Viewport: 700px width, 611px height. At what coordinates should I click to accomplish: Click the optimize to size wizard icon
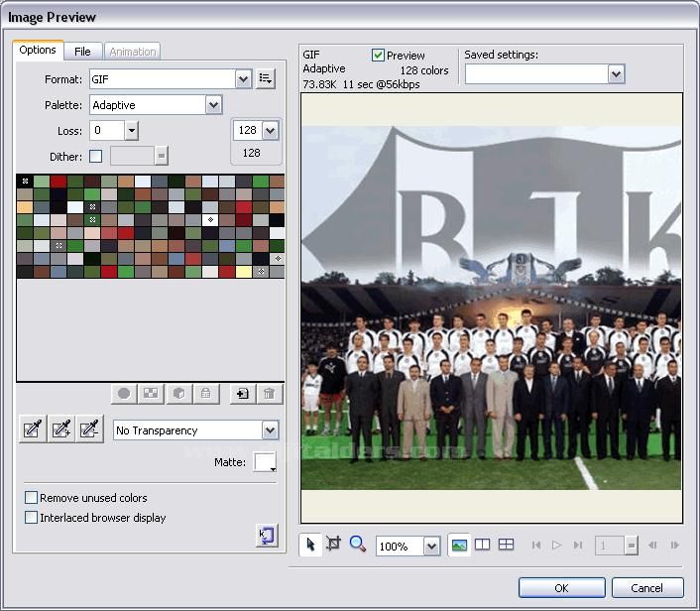(x=267, y=535)
